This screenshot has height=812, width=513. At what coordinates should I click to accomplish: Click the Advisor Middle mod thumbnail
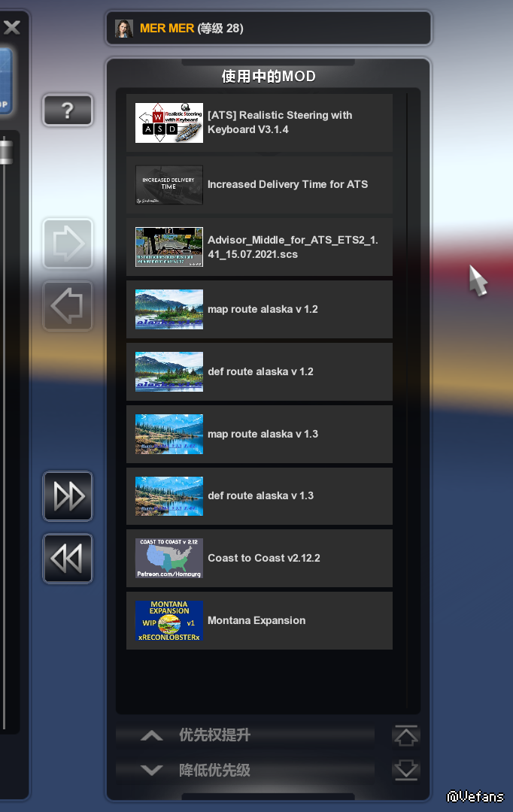point(169,247)
